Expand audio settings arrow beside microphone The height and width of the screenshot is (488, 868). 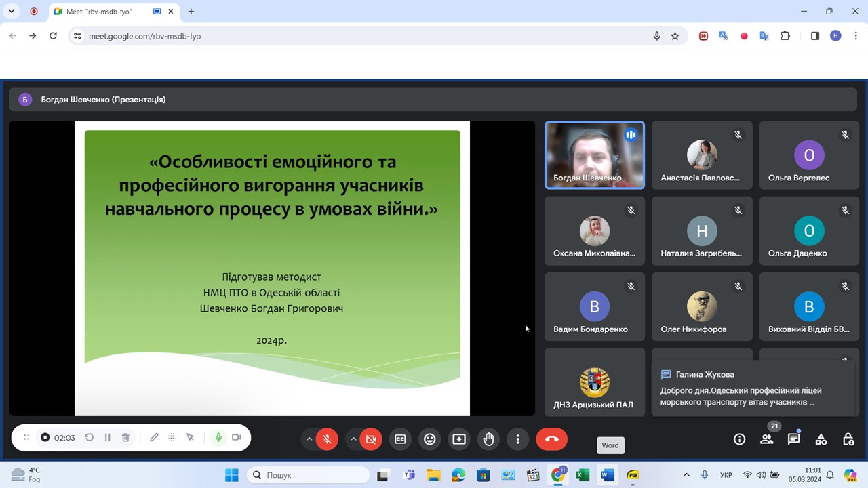click(309, 439)
